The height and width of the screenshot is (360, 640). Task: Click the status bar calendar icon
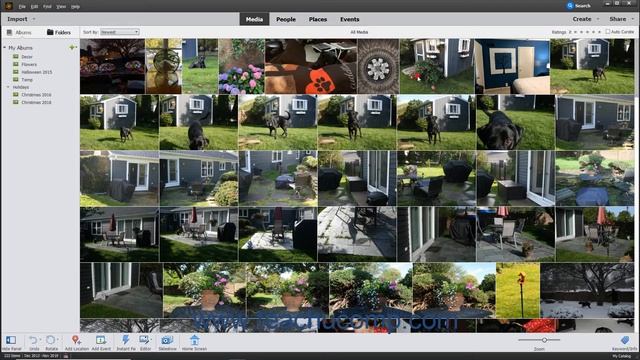click(x=65, y=356)
